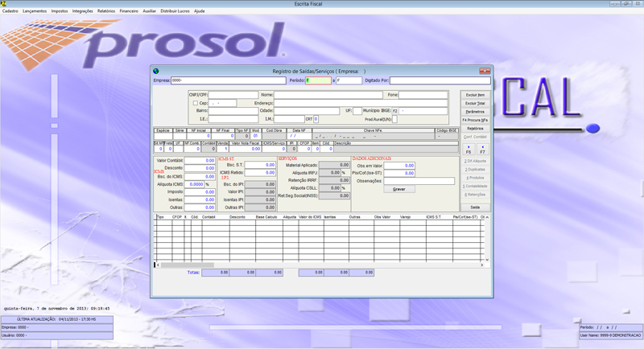The image size is (644, 349).
Task: Click User Name 9999-9 DEMONSTRACAO status
Action: (x=610, y=335)
